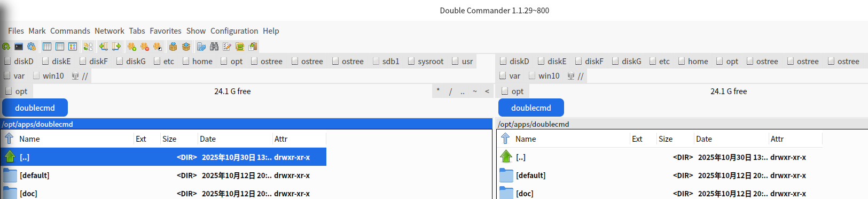Viewport: 868px width, 199px height.
Task: Open Show menu
Action: point(196,31)
